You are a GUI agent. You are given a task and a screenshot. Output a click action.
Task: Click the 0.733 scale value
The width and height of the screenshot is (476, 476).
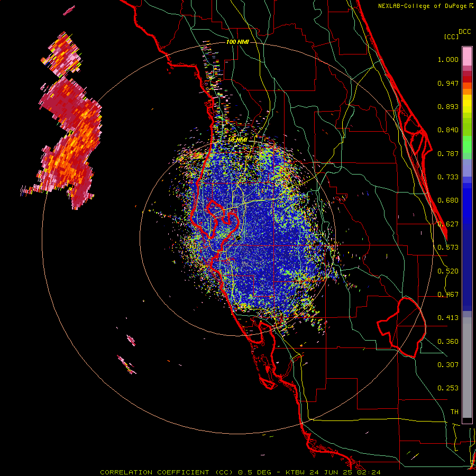pyautogui.click(x=448, y=177)
